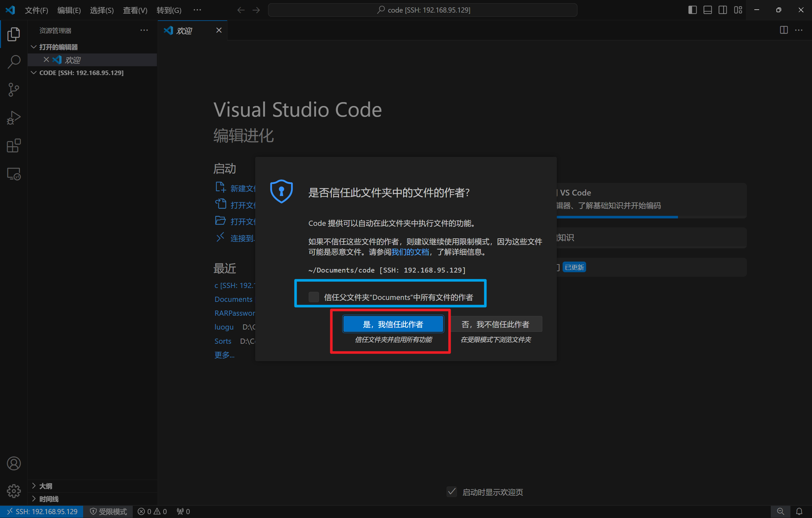Go forward with the right arrow

[256, 10]
